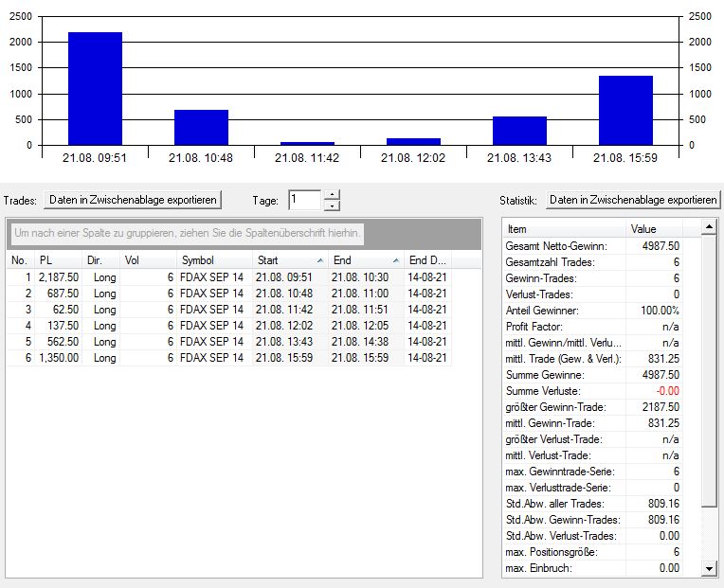Select mittl. Gewinn-Trade statistics row
Image resolution: width=724 pixels, height=588 pixels.
click(x=593, y=423)
